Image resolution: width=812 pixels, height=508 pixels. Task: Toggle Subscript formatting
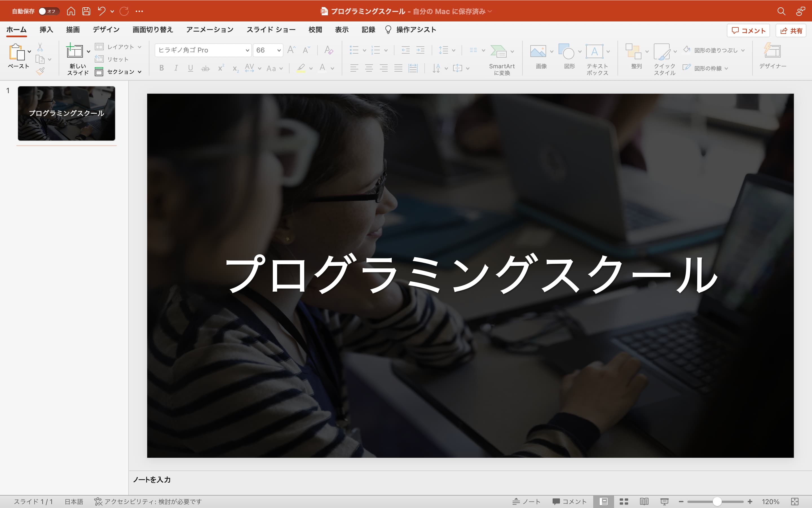click(235, 69)
